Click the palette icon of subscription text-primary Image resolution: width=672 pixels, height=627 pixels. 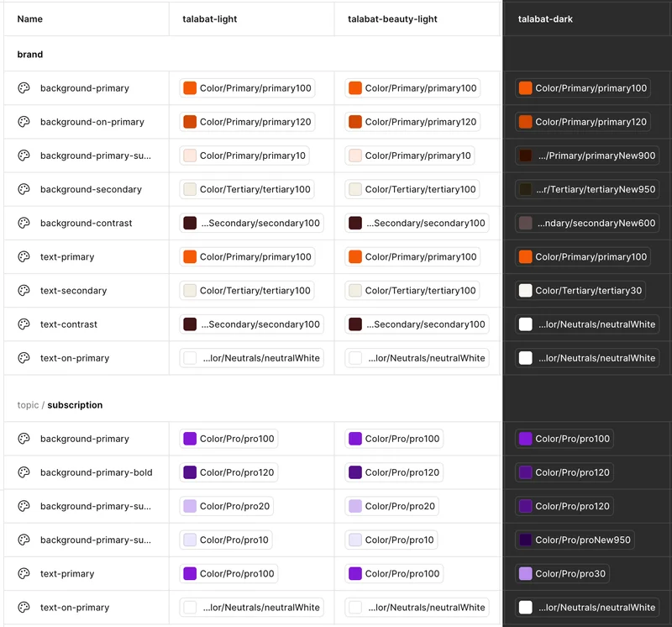point(24,573)
